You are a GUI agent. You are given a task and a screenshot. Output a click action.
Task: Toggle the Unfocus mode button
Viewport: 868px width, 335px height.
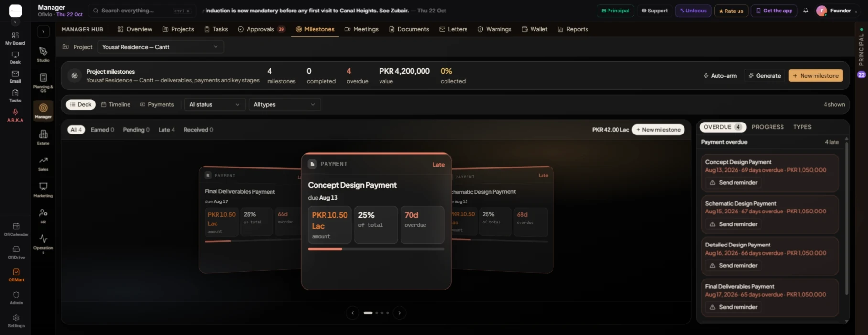[x=693, y=11]
